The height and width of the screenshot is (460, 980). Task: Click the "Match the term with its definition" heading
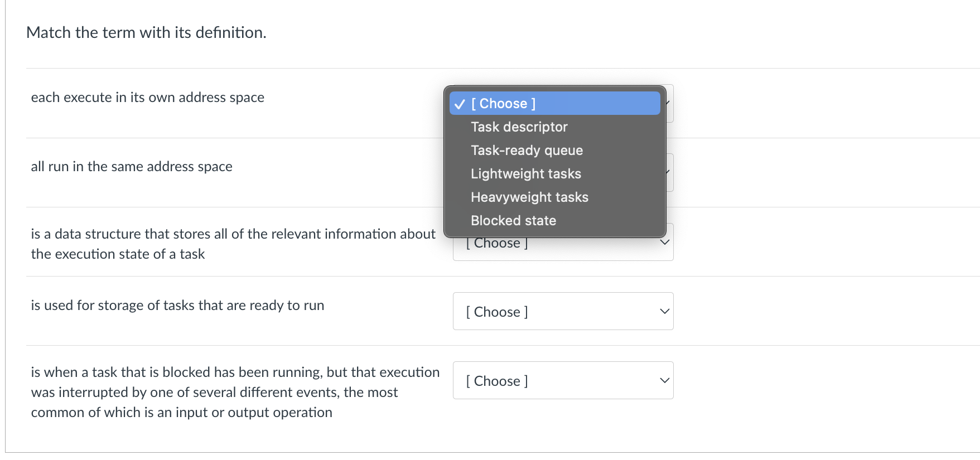146,32
